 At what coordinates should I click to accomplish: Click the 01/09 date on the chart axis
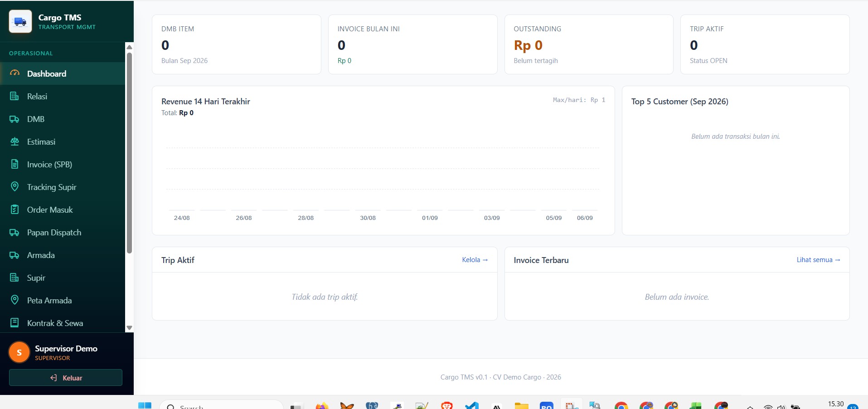(x=430, y=218)
